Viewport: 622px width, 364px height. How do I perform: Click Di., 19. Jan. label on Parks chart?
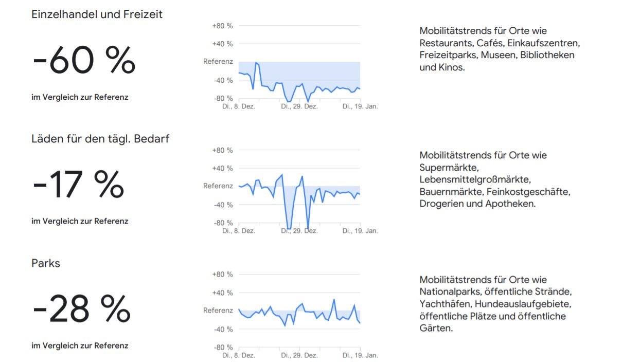[360, 355]
